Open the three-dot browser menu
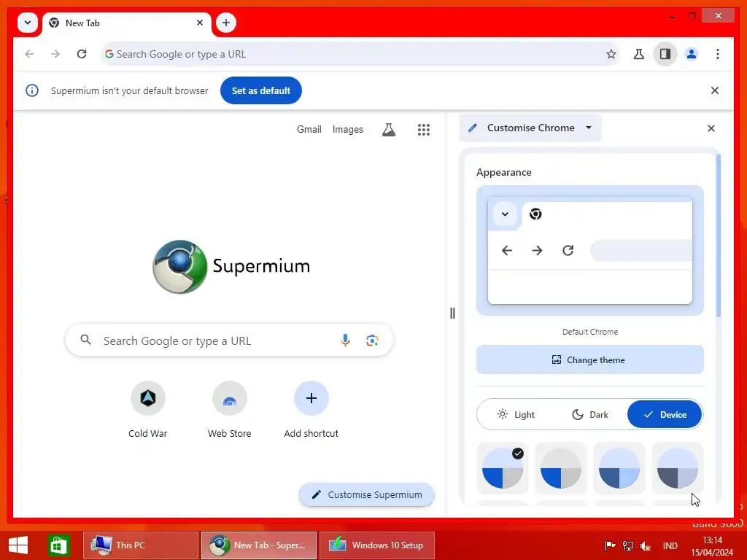The height and width of the screenshot is (560, 747). click(718, 54)
